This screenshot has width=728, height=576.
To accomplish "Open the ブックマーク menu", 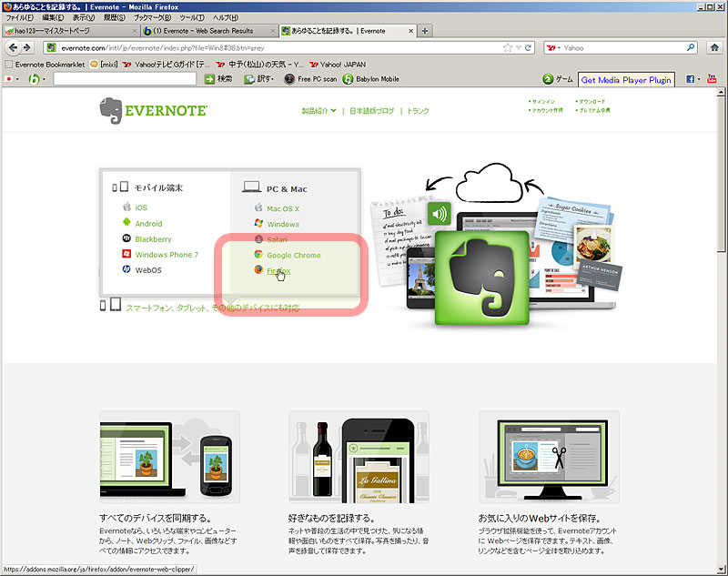I will coord(152,17).
